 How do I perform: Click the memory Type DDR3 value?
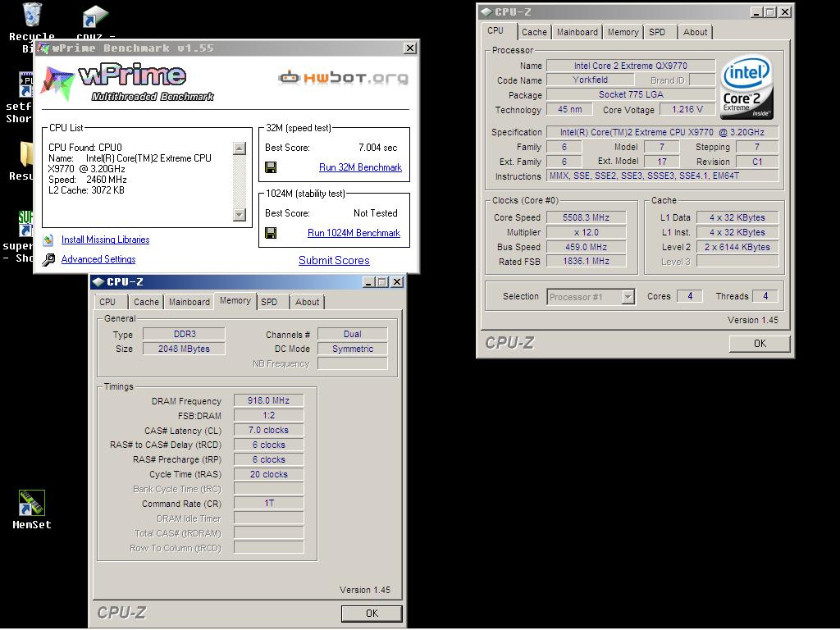[x=185, y=334]
